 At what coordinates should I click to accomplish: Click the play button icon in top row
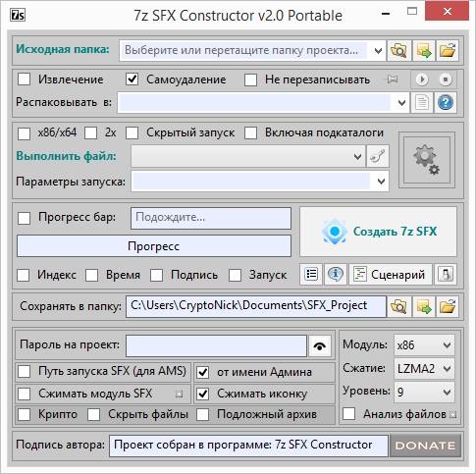pyautogui.click(x=422, y=79)
